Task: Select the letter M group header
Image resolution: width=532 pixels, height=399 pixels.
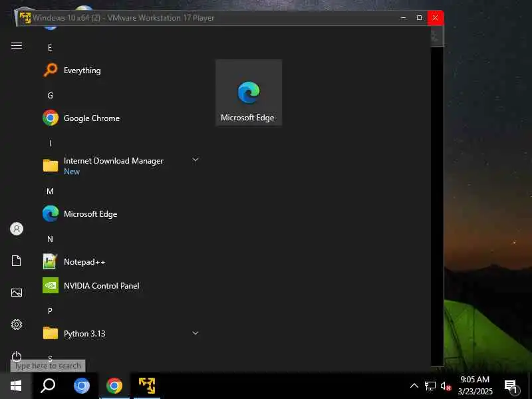Action: tap(50, 192)
